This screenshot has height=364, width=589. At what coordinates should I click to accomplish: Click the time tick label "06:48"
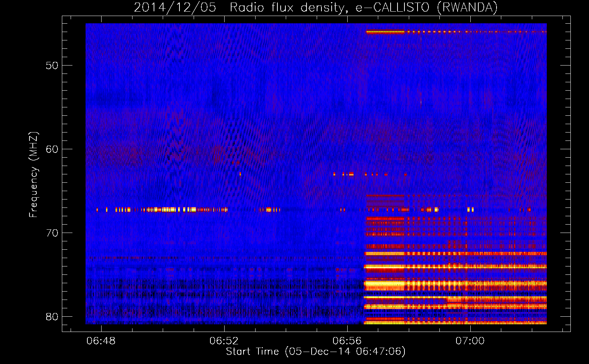[101, 341]
